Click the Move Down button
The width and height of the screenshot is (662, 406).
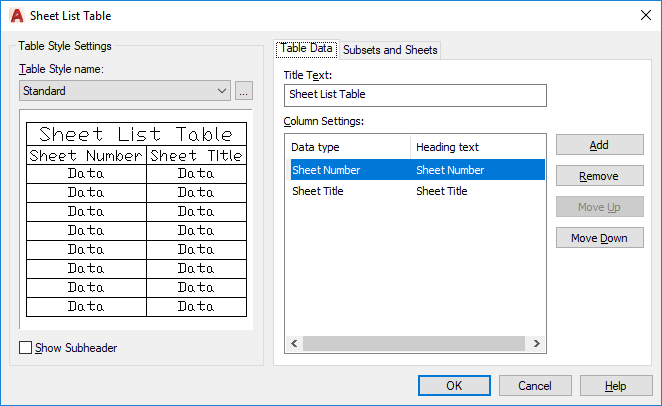click(599, 238)
